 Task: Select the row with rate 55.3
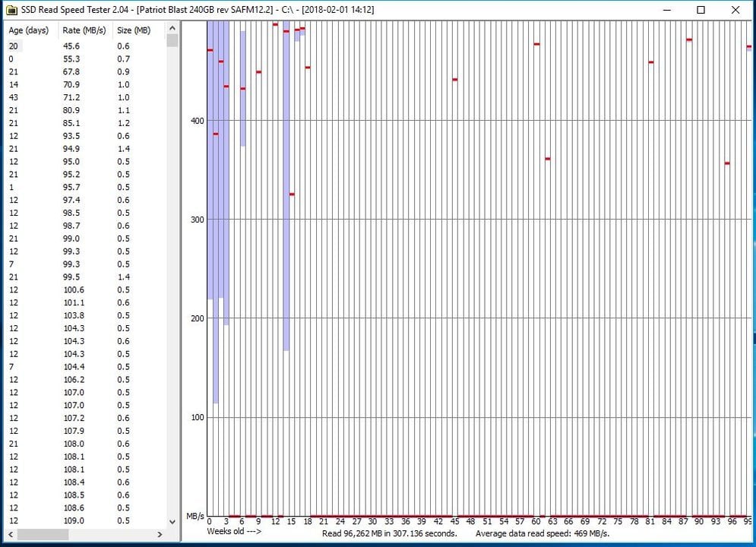(x=85, y=58)
